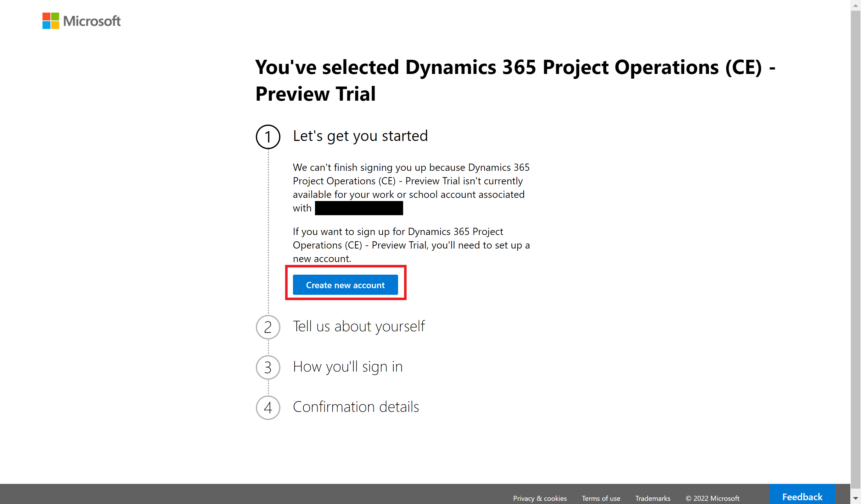
Task: Click the step 2 circle icon
Action: tap(268, 327)
